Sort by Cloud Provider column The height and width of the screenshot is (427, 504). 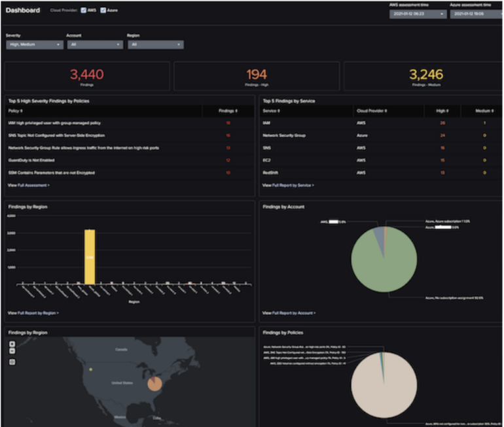[x=372, y=112]
